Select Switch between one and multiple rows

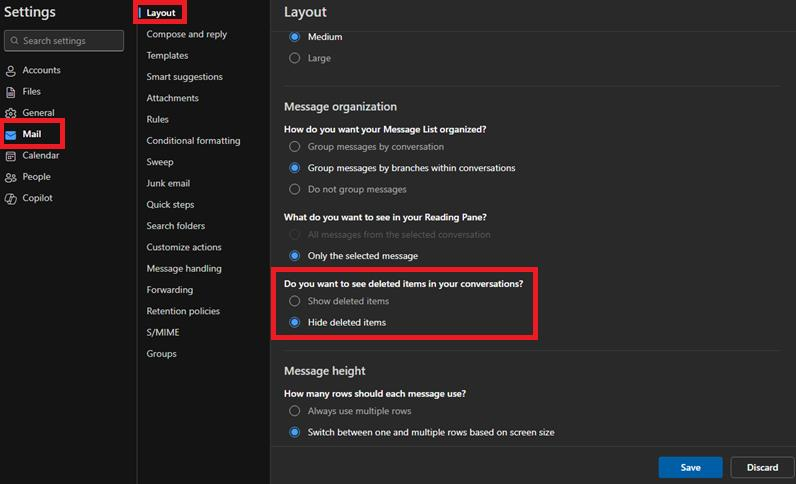[294, 432]
